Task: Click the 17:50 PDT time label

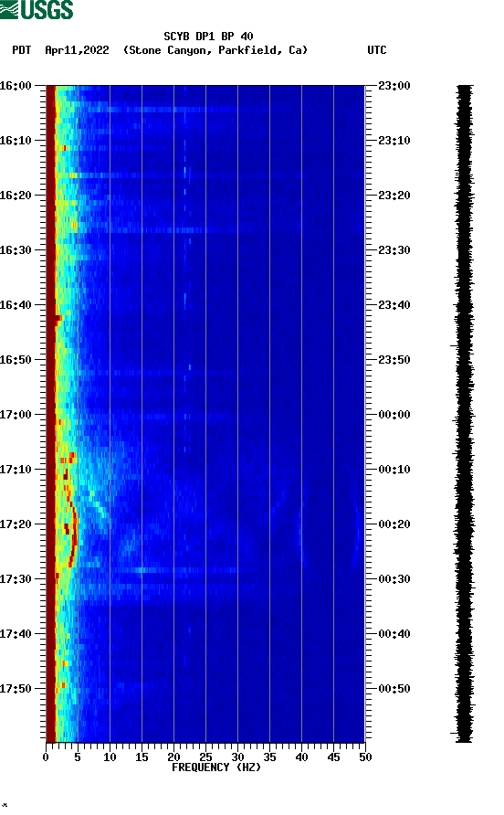Action: [16, 689]
